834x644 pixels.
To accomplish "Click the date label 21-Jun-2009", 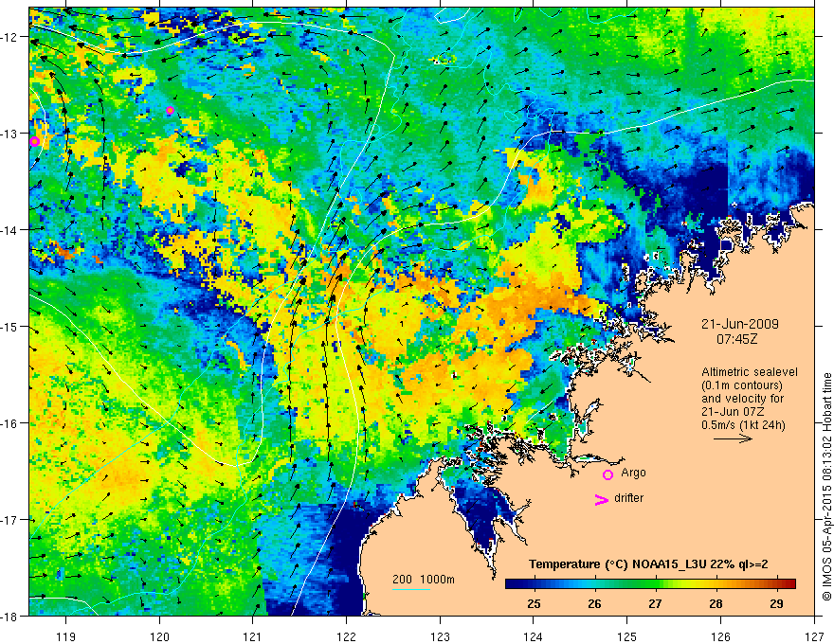I will click(740, 324).
